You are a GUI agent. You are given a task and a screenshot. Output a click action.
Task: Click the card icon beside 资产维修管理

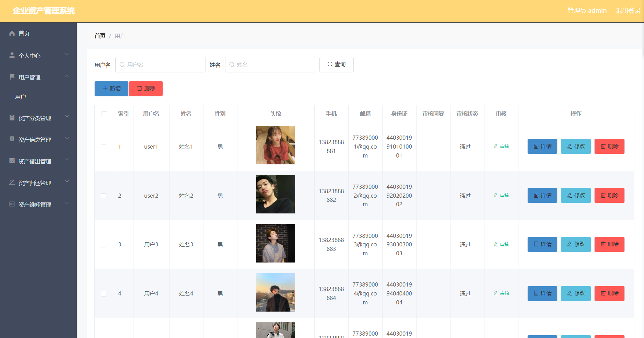[12, 204]
